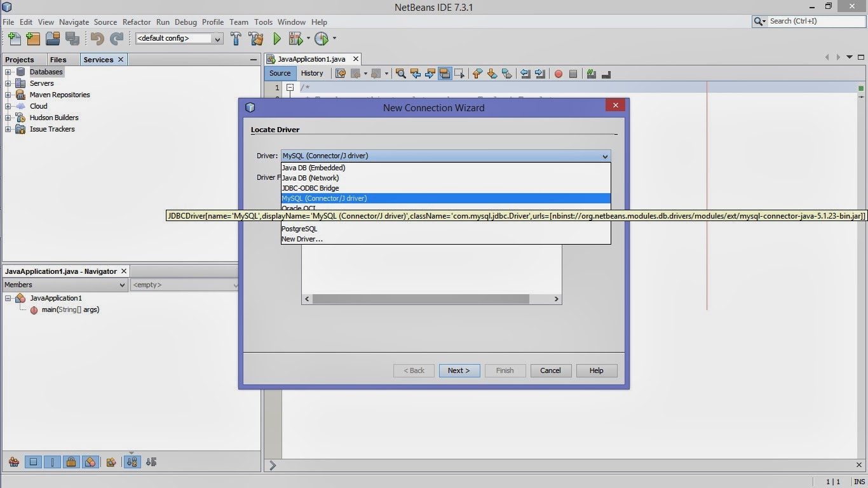The image size is (868, 488).
Task: Click the Redo arrow in main toolbar
Action: coord(116,39)
